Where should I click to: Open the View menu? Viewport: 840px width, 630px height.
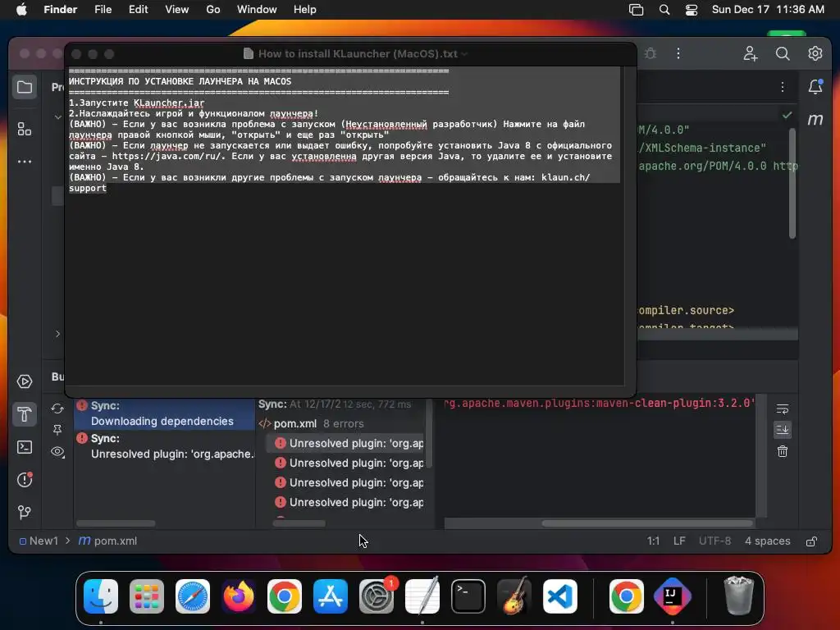(177, 10)
